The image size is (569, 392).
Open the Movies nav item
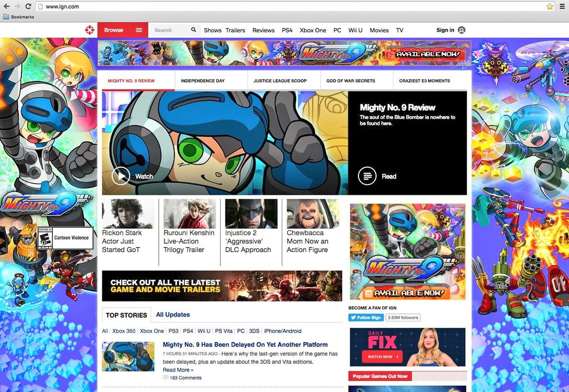pyautogui.click(x=379, y=30)
